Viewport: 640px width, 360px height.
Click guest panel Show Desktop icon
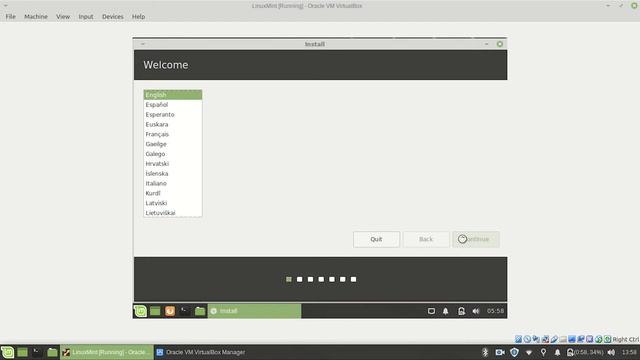tap(155, 311)
